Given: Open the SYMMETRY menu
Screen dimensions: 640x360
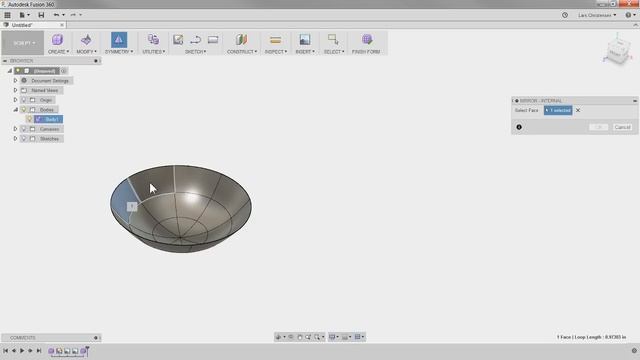Looking at the screenshot, I should [119, 52].
